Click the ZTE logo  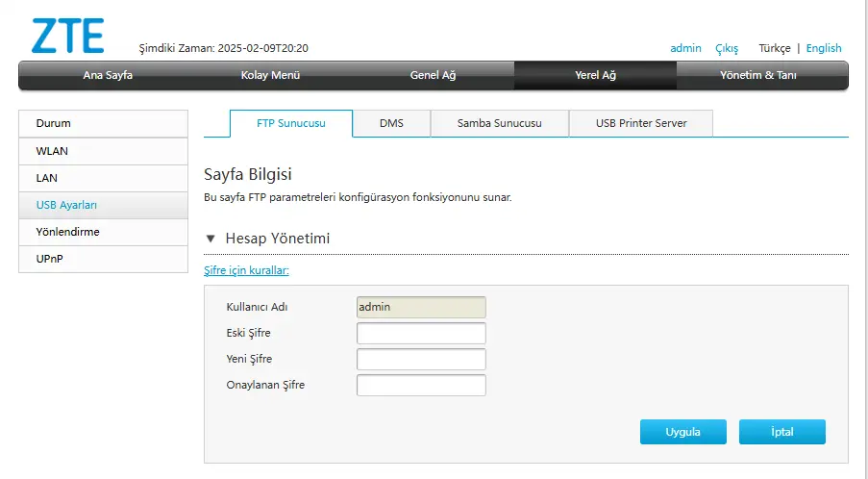tap(67, 36)
